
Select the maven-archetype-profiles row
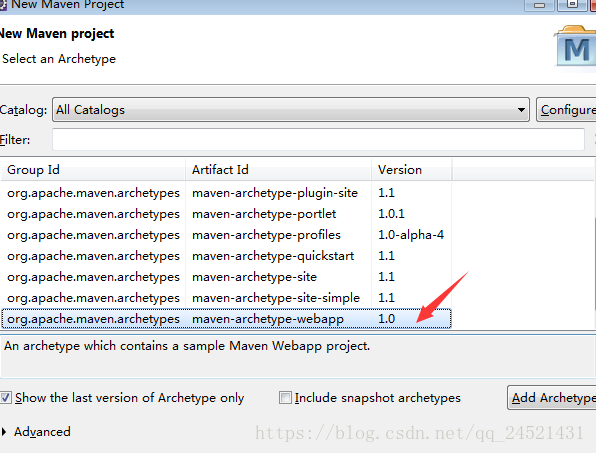[x=226, y=235]
